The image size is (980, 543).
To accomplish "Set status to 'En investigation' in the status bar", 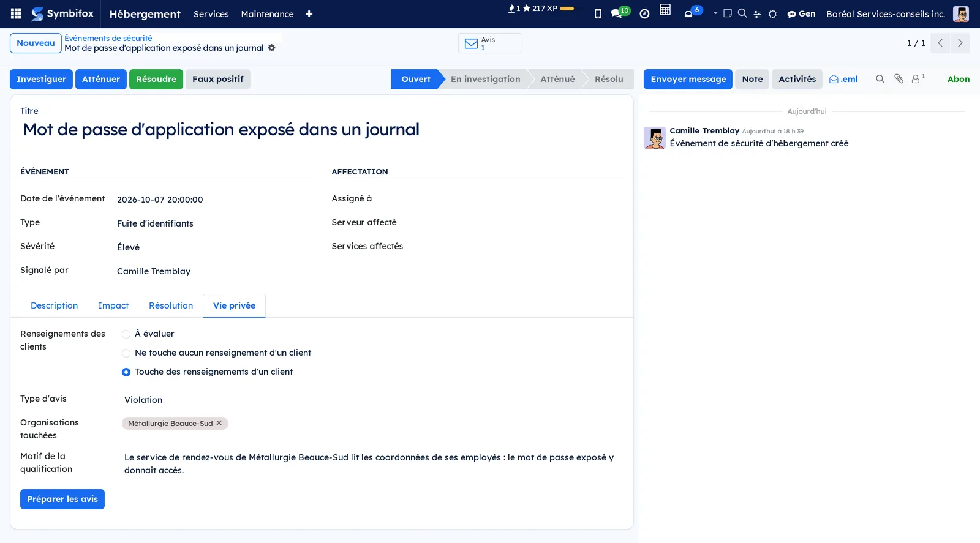I will point(486,79).
